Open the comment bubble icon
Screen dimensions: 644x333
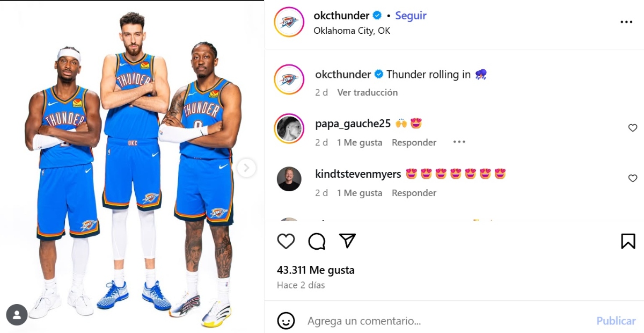tap(317, 242)
